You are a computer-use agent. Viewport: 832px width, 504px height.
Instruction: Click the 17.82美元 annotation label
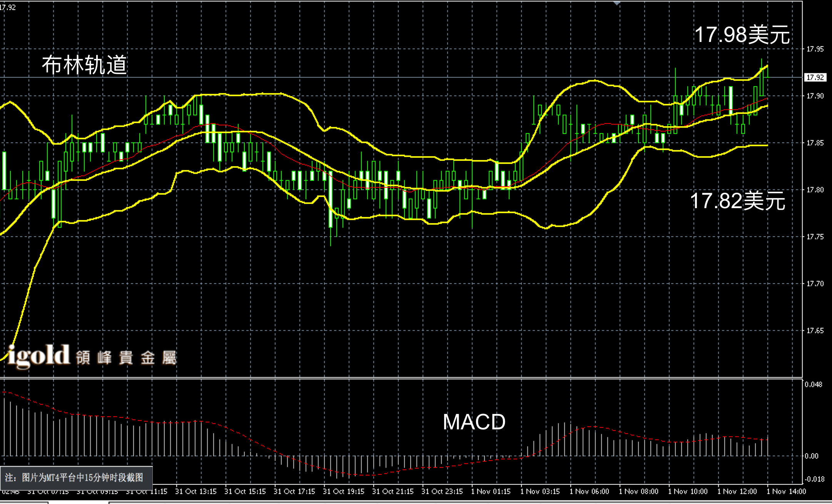tap(737, 201)
